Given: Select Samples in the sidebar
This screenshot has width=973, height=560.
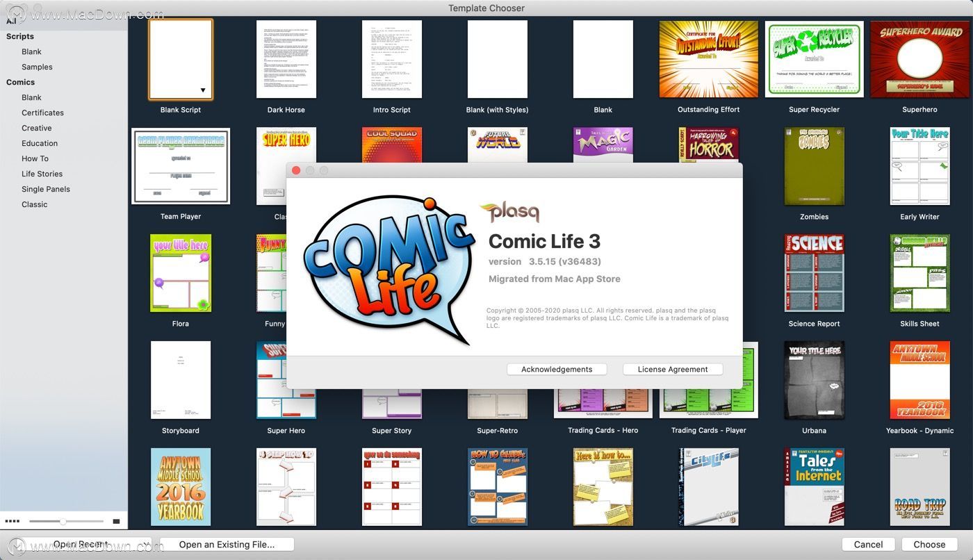Looking at the screenshot, I should (x=37, y=67).
